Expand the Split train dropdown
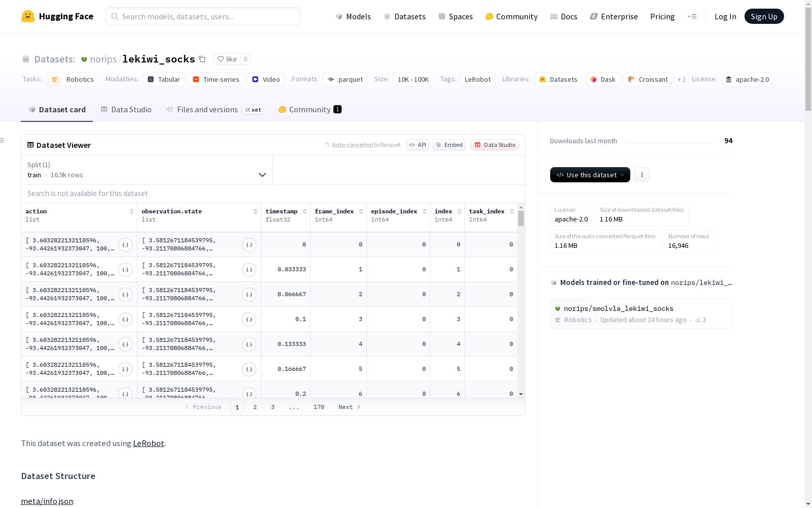 click(147, 170)
